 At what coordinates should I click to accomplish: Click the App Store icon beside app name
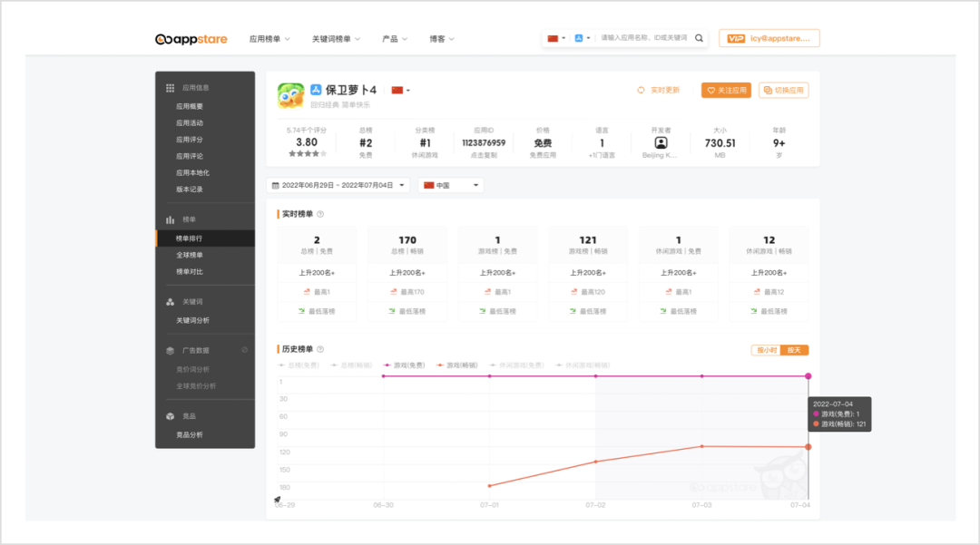coord(316,90)
